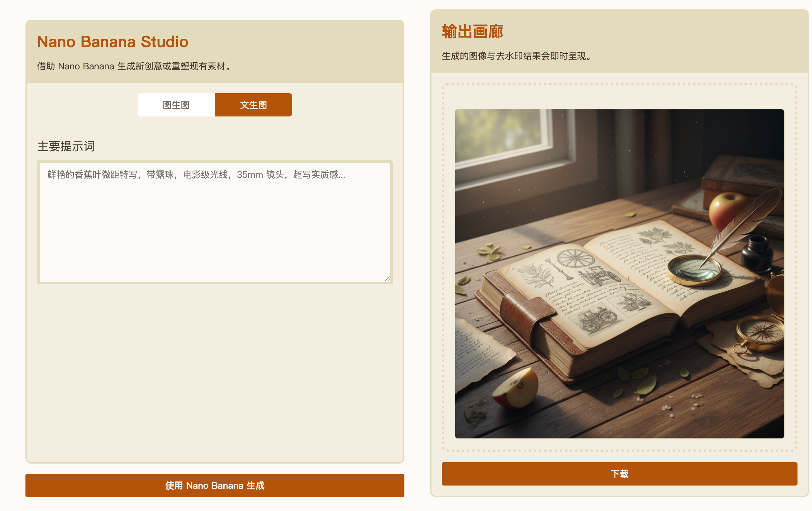The width and height of the screenshot is (812, 511).
Task: Open the generated book image thumbnail
Action: click(x=619, y=274)
